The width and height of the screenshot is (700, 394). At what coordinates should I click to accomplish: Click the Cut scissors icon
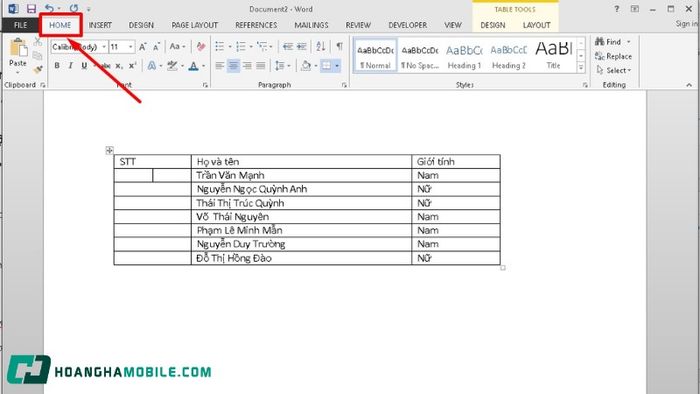pos(38,42)
